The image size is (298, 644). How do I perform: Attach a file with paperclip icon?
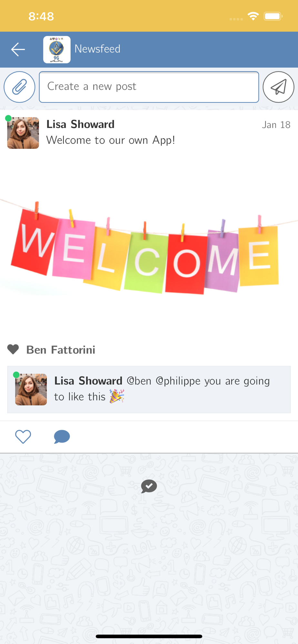click(19, 87)
